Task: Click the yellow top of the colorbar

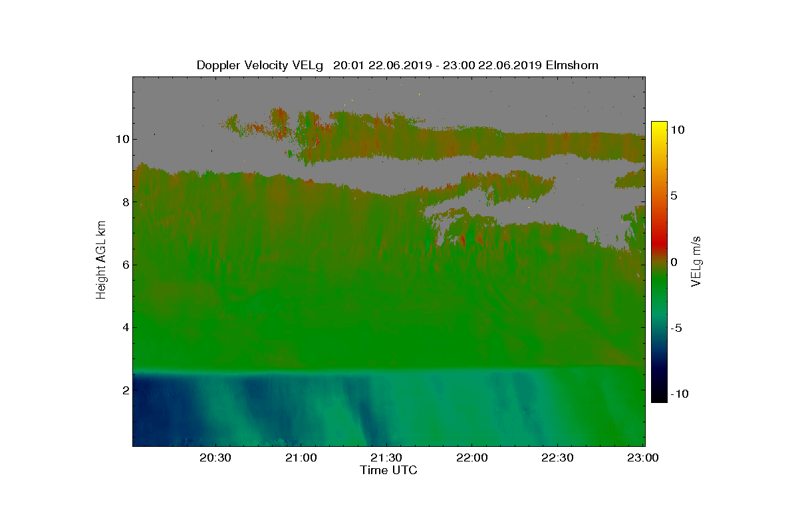Action: [659, 126]
